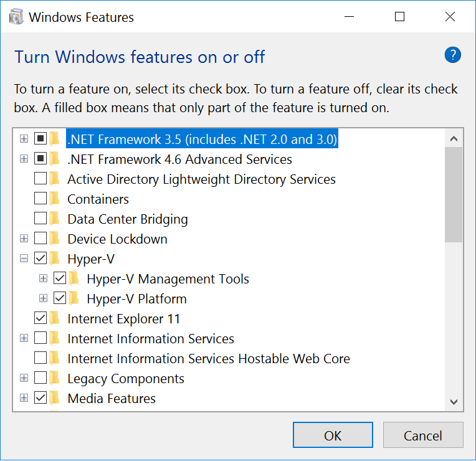
Task: Uncheck Hyper-V Management Tools checkbox
Action: click(x=60, y=278)
